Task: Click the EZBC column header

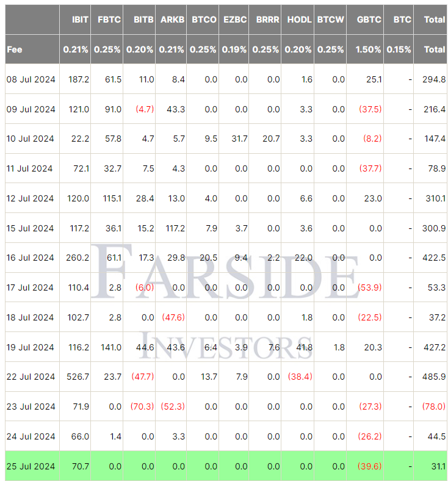Action: click(x=235, y=20)
